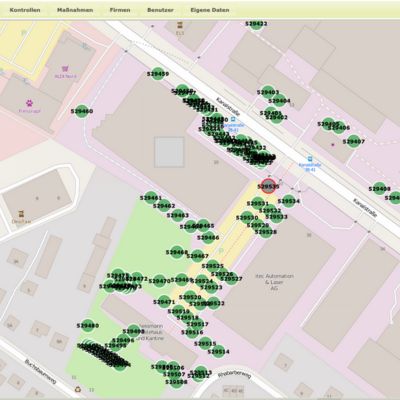Open the Eigene Daten menu
This screenshot has width=400, height=400.
tap(210, 10)
